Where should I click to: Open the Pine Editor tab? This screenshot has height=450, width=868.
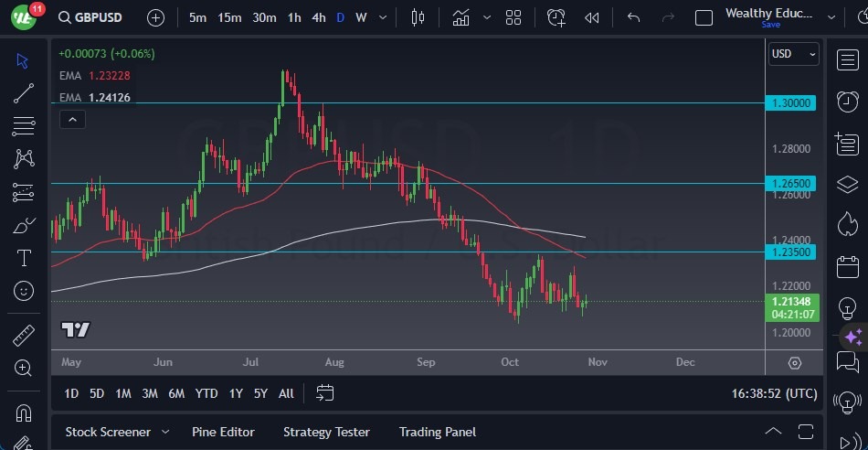(223, 432)
